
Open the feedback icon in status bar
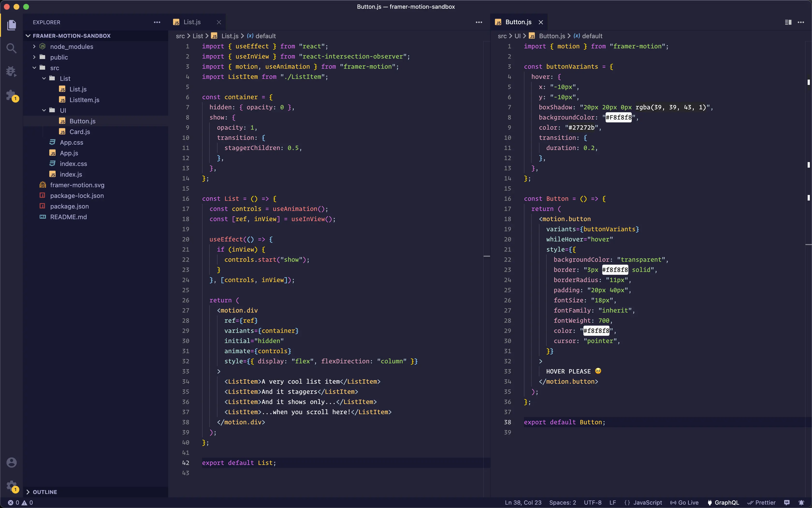(787, 503)
